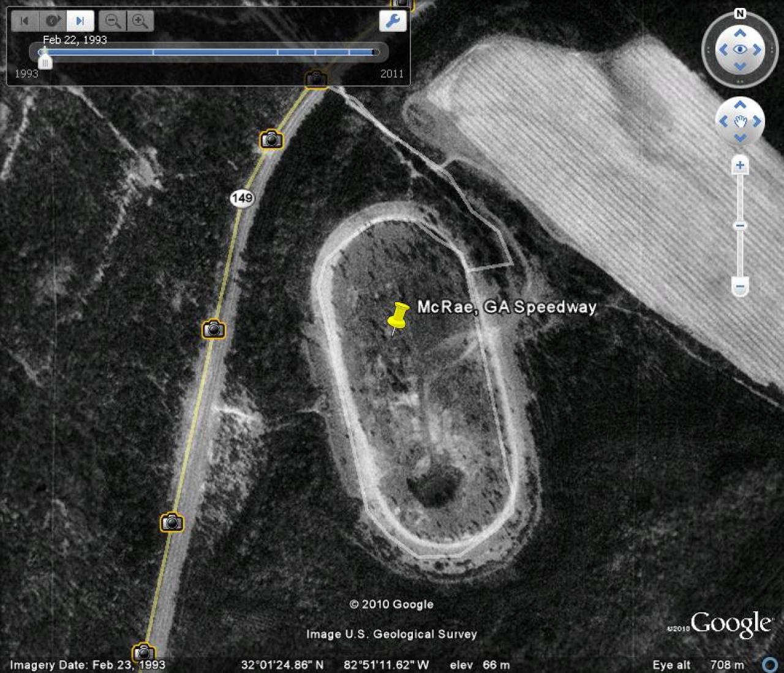Open time slider options wrench
784x673 pixels.
tap(392, 21)
